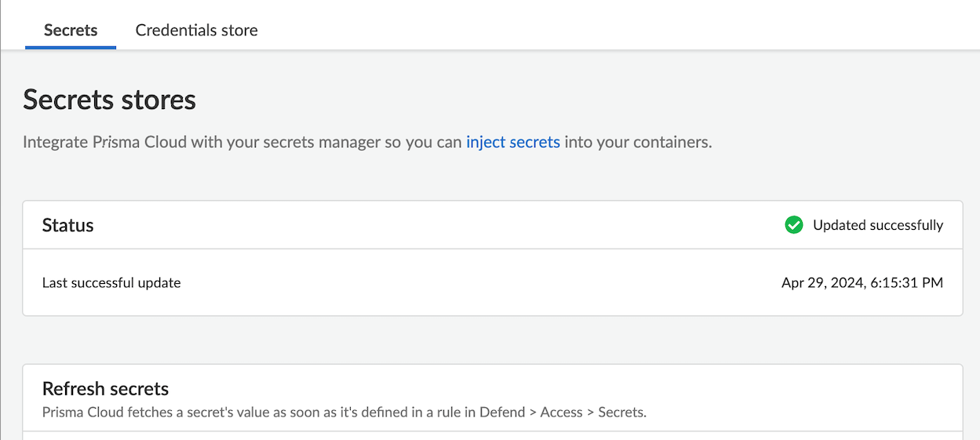Click the Secrets stores page heading
Viewport: 980px width, 440px height.
tap(109, 100)
